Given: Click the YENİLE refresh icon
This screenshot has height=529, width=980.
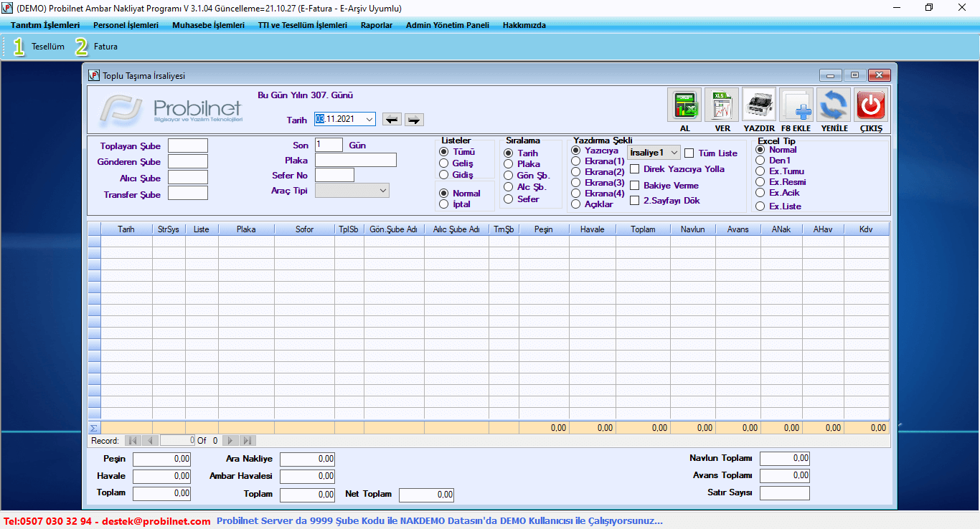Looking at the screenshot, I should pos(834,106).
